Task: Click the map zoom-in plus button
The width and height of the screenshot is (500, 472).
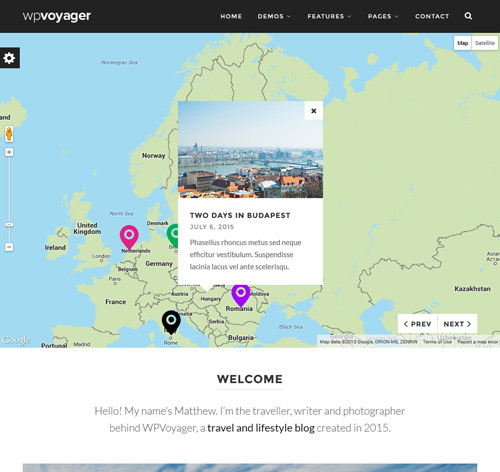Action: pyautogui.click(x=9, y=152)
